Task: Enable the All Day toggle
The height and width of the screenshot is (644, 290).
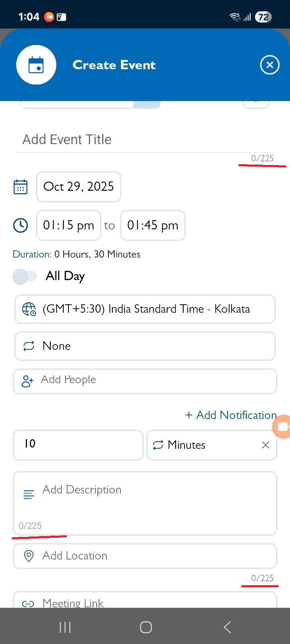Action: pyautogui.click(x=25, y=277)
